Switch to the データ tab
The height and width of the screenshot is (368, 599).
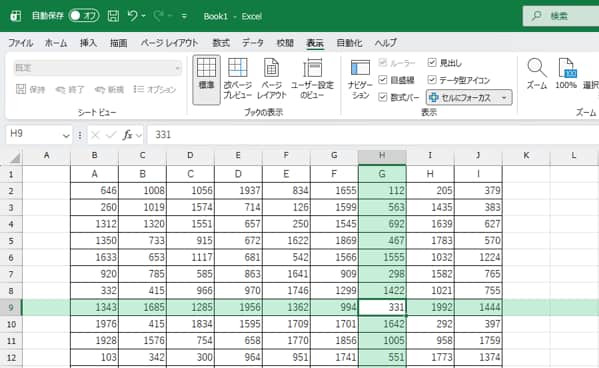(x=253, y=43)
